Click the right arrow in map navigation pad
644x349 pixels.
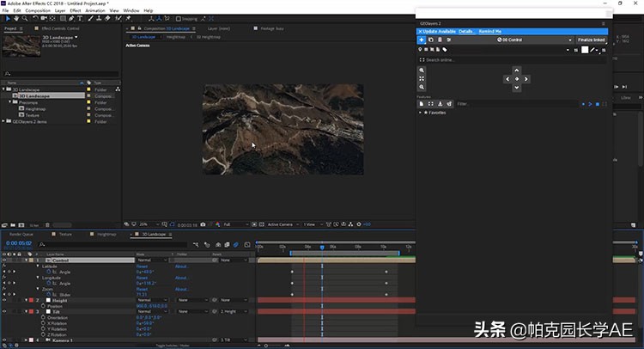(525, 78)
